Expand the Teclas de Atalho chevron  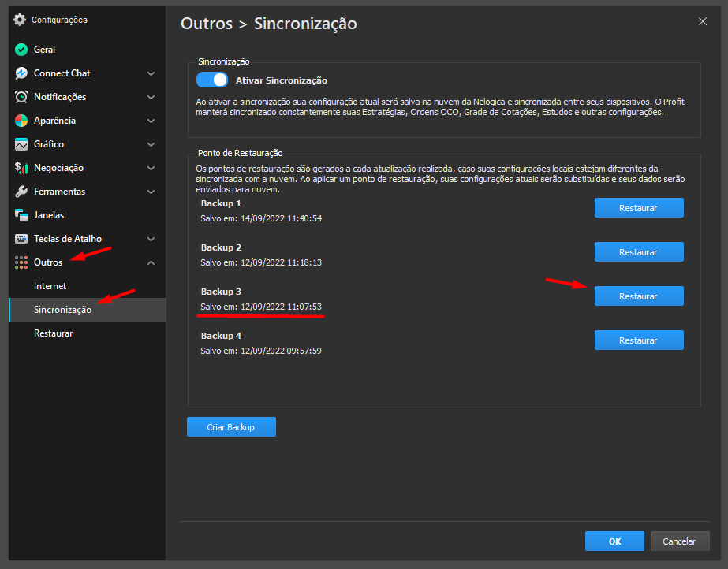click(x=151, y=239)
